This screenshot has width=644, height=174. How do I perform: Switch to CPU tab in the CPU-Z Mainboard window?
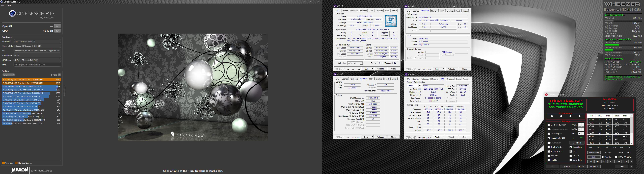coord(409,11)
